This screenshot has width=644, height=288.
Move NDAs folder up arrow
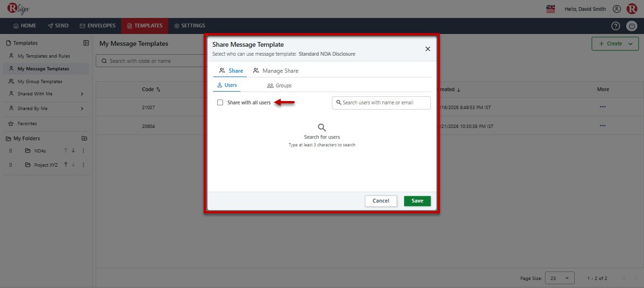(x=66, y=151)
